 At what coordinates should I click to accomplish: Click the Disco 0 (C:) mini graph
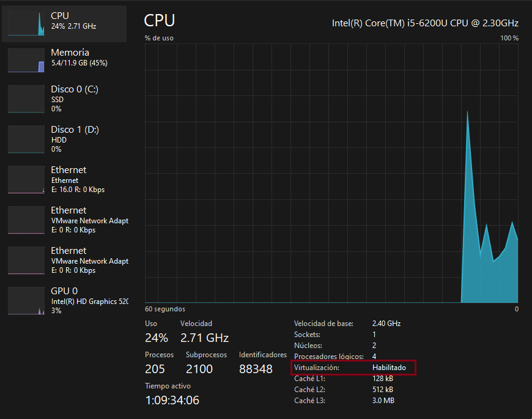(x=26, y=99)
